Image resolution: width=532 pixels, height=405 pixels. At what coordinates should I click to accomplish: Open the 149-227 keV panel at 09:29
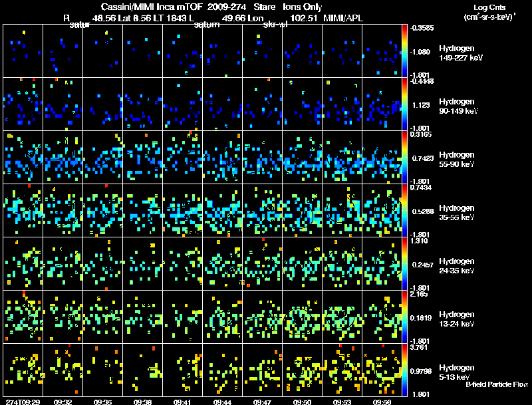click(x=23, y=51)
